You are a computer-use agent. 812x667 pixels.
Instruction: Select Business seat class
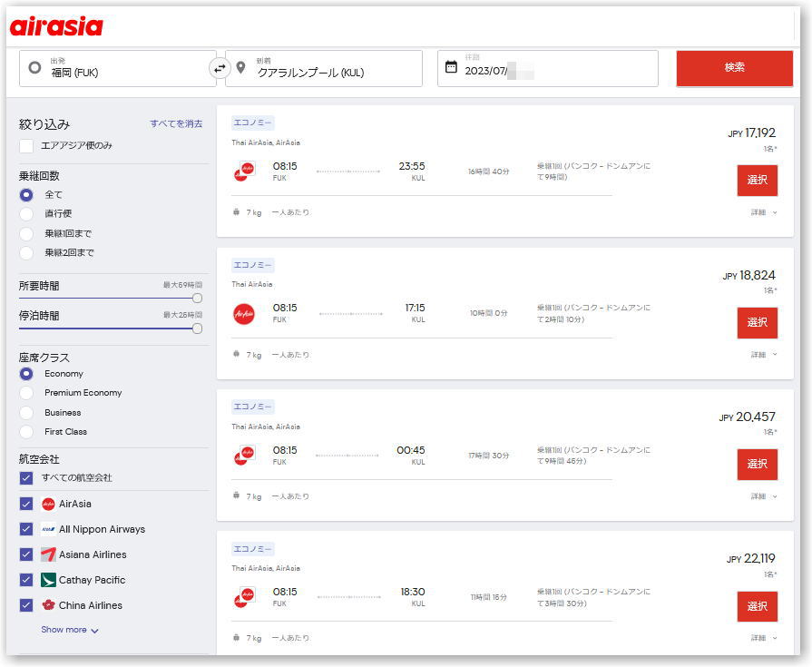click(x=26, y=413)
